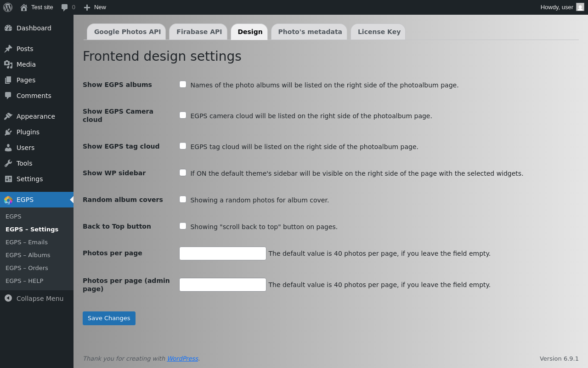
Task: Click the New plus icon
Action: pyautogui.click(x=87, y=7)
